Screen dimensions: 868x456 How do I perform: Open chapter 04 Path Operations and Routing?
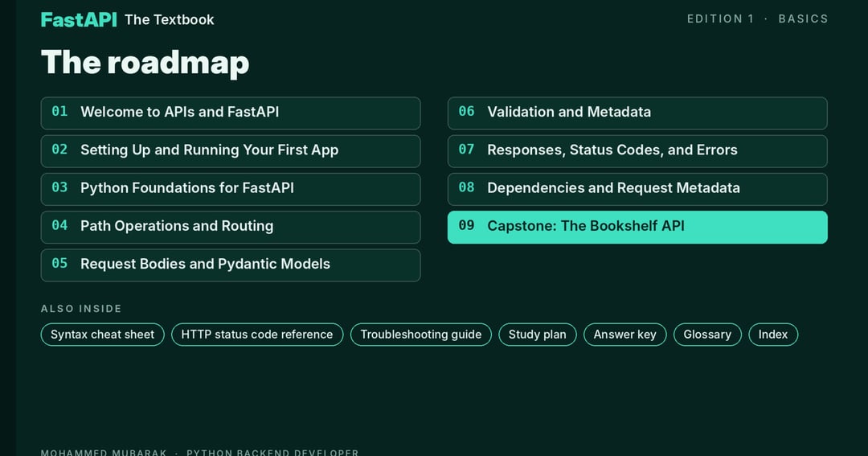pos(231,227)
